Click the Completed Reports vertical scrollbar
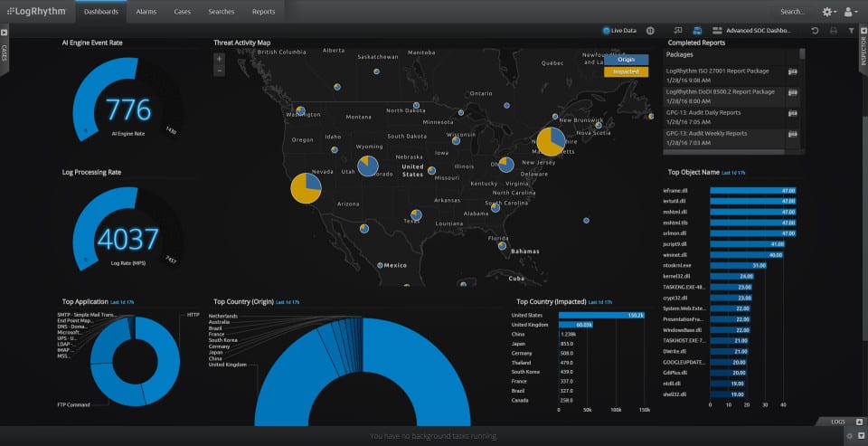Screen dimensions: 868x446 [x=802, y=53]
